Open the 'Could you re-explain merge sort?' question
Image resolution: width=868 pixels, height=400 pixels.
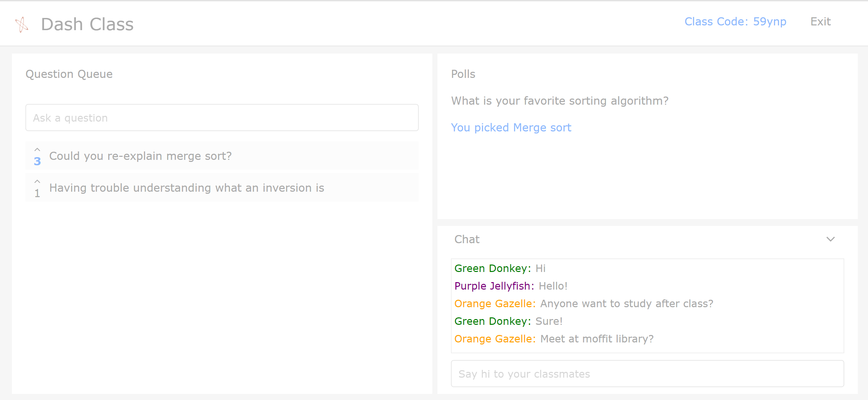point(140,156)
